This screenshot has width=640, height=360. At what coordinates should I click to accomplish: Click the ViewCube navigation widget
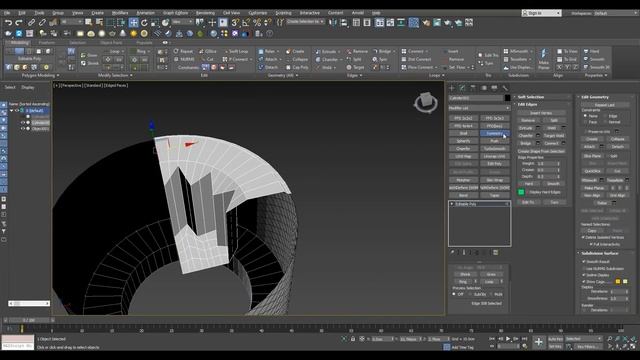(425, 102)
